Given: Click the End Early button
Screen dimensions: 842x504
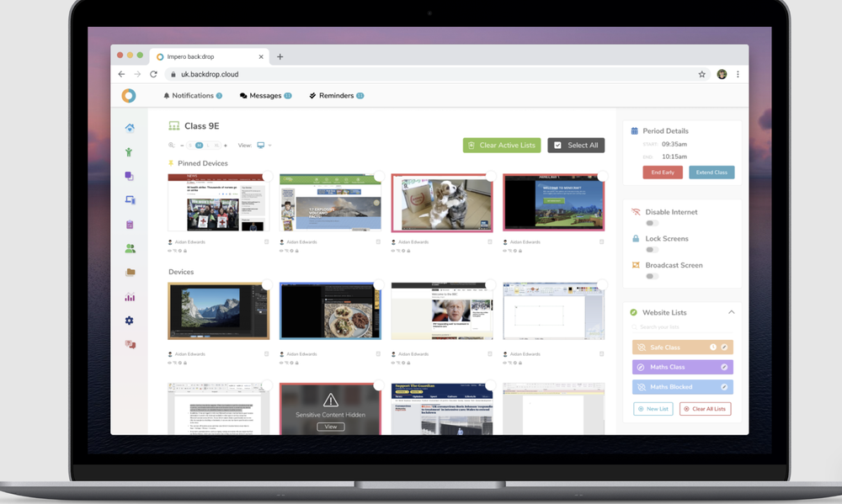Looking at the screenshot, I should click(x=663, y=172).
